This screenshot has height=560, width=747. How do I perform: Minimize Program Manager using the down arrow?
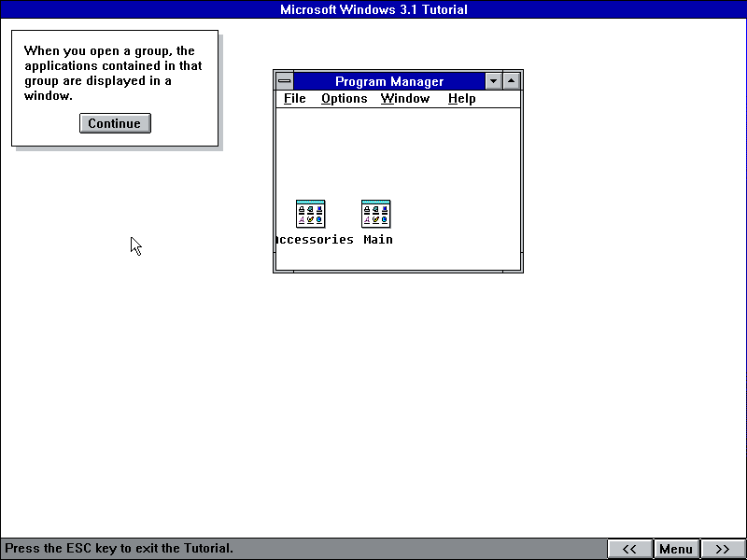[x=494, y=81]
